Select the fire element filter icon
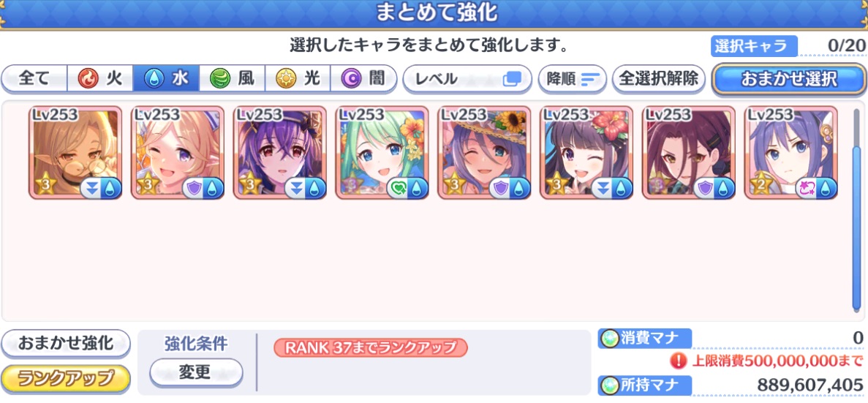 (88, 79)
